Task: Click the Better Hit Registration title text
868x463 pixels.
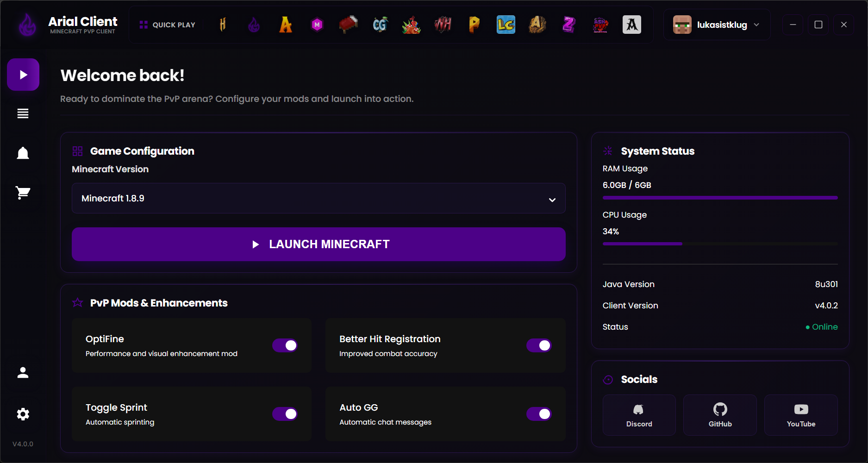Action: coord(390,339)
